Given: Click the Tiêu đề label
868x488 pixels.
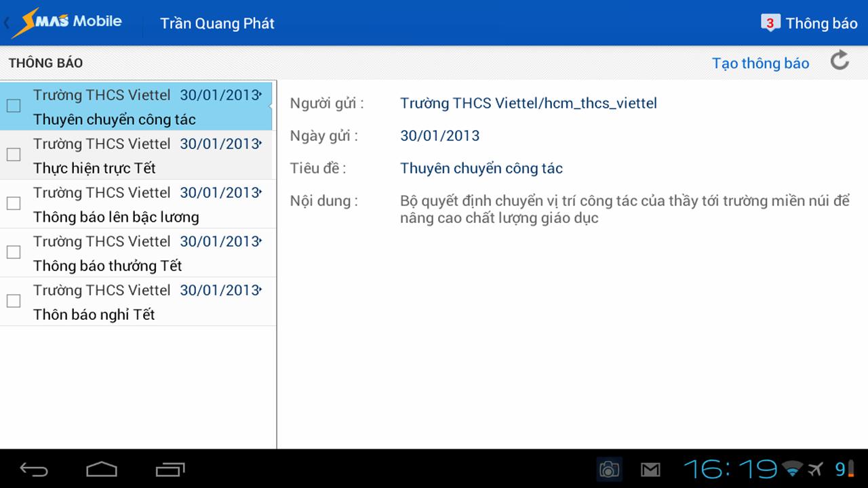Looking at the screenshot, I should tap(317, 168).
